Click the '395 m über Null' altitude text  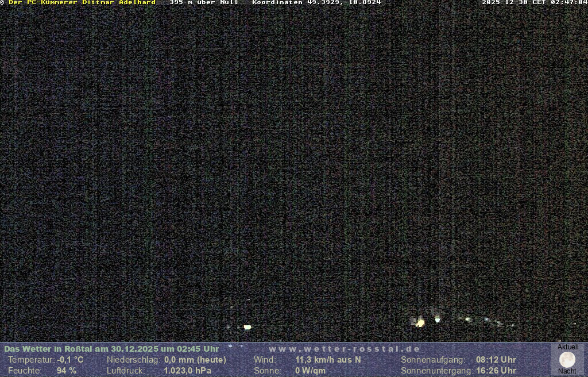point(203,3)
